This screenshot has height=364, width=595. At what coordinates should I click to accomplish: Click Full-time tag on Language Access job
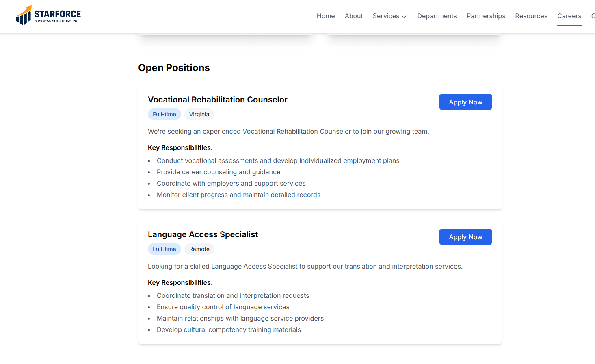[164, 249]
